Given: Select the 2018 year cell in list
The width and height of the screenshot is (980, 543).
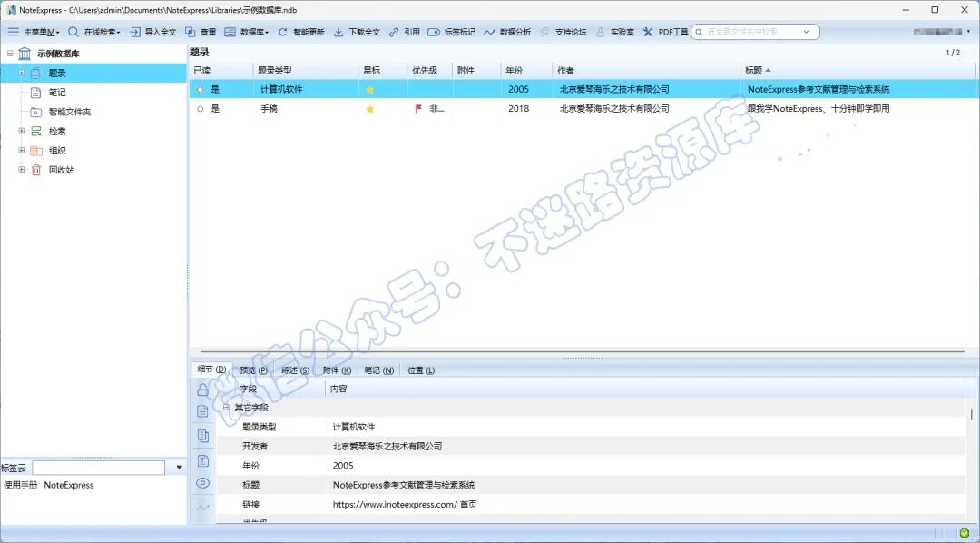Looking at the screenshot, I should pos(518,109).
